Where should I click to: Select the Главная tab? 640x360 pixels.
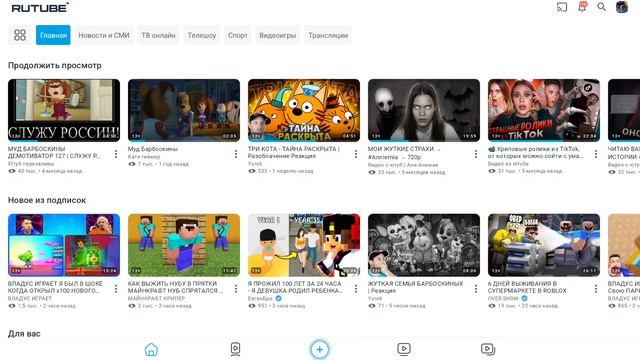click(x=53, y=35)
